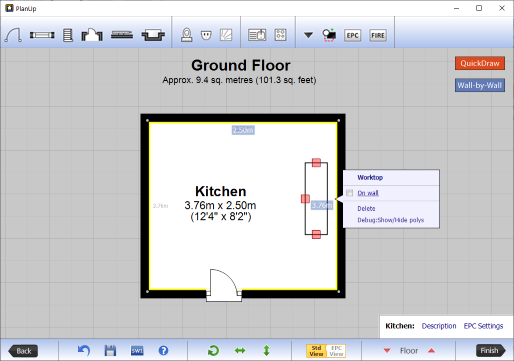Choose Delete in the Worktop menu
Screen dimensions: 514x361
366,209
